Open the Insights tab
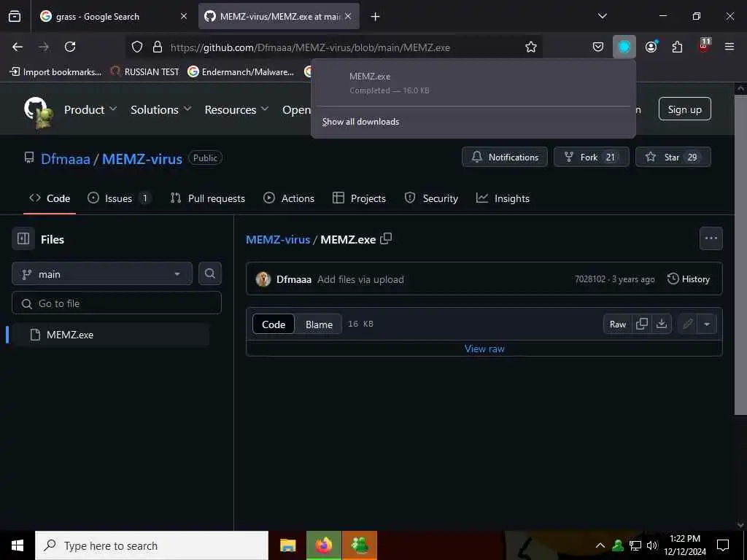 (503, 198)
